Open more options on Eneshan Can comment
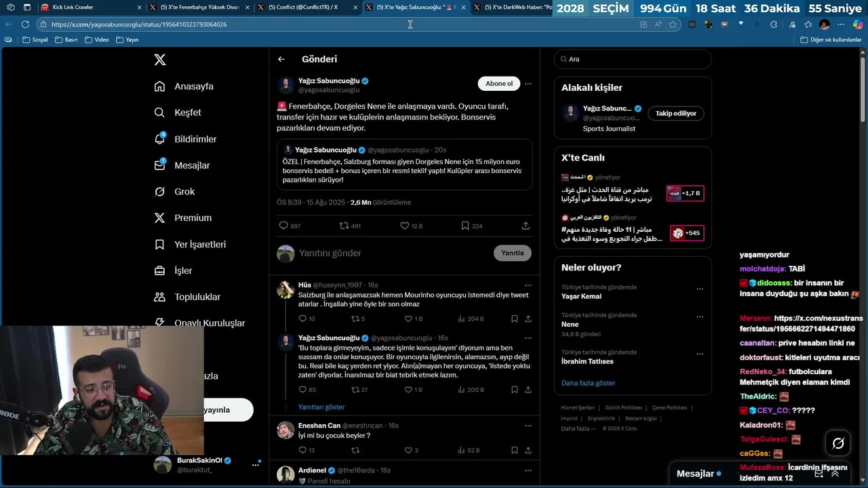Screen dimensions: 868x488 tap(528, 426)
